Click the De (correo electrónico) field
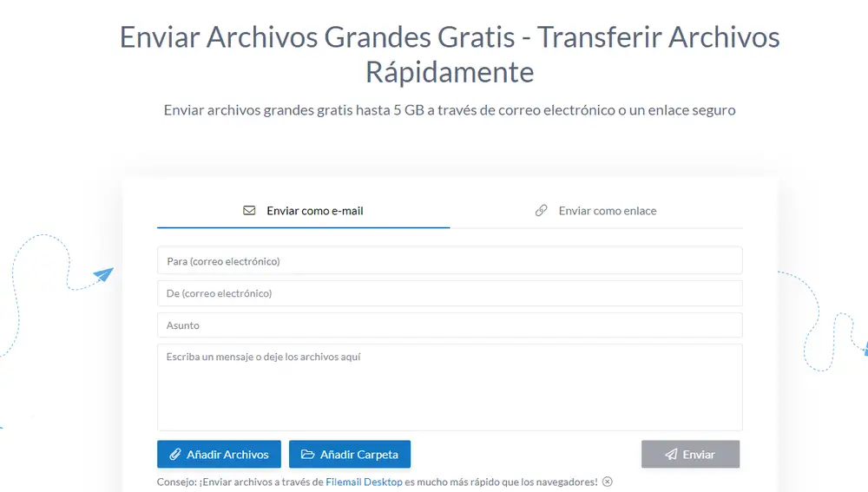The width and height of the screenshot is (868, 492). click(x=450, y=293)
